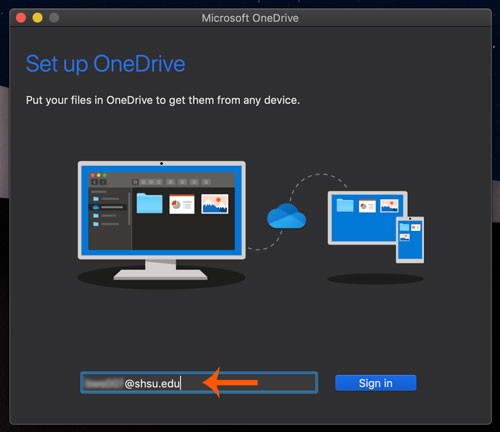Focus the email address input field
This screenshot has height=432, width=500.
(x=199, y=383)
